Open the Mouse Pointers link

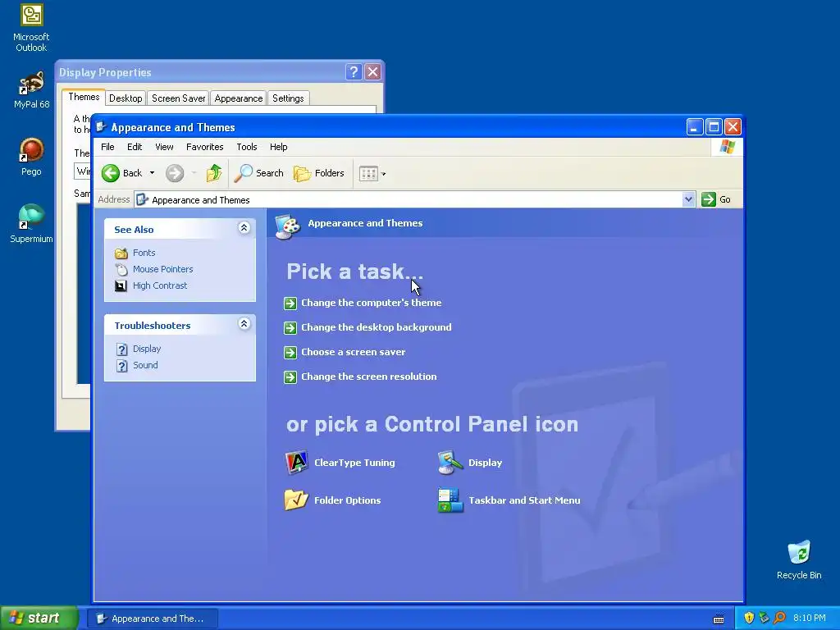tap(163, 269)
